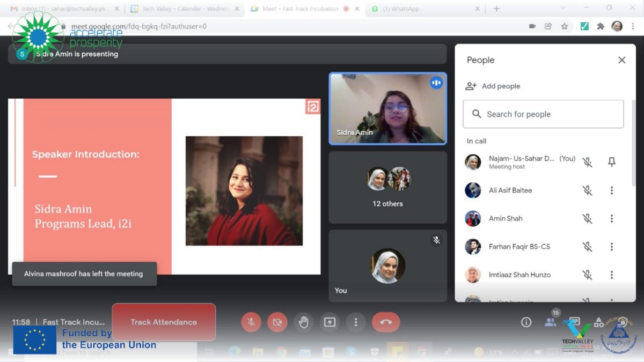Screen dimensions: 644x362
Task: Leave the call with red hangup button
Action: coord(386,322)
